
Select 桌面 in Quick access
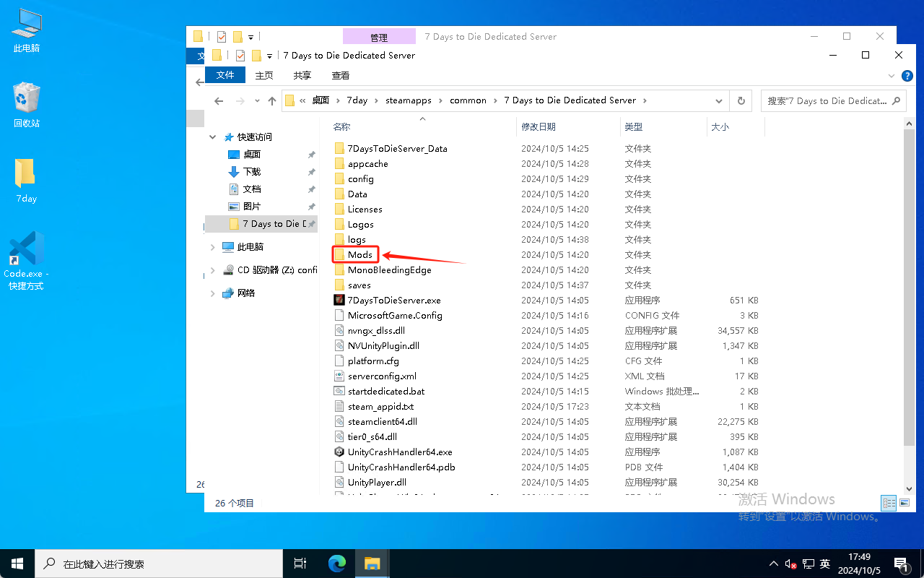pyautogui.click(x=252, y=154)
